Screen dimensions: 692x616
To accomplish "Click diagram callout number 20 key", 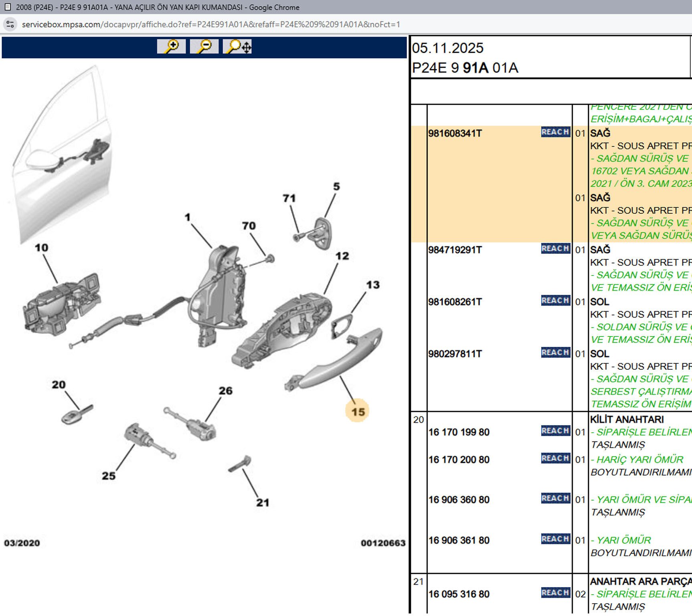I will [59, 385].
